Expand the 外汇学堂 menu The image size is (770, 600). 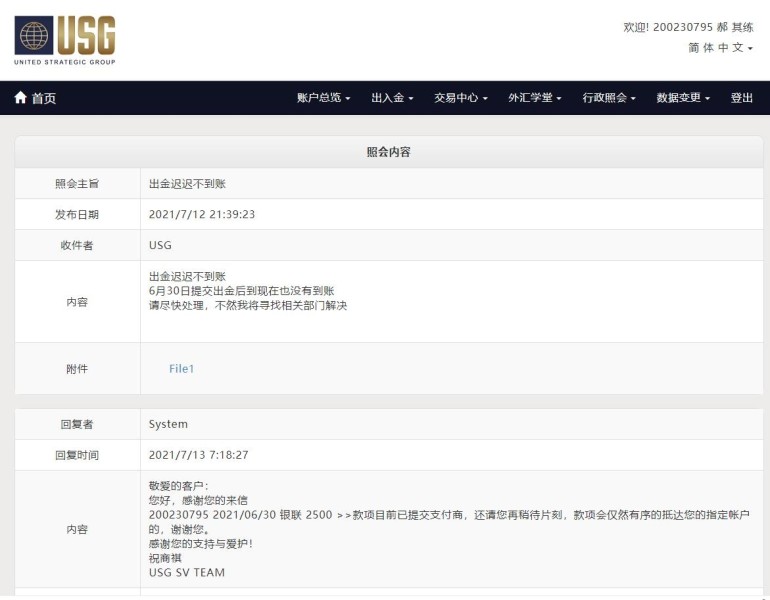coord(535,98)
